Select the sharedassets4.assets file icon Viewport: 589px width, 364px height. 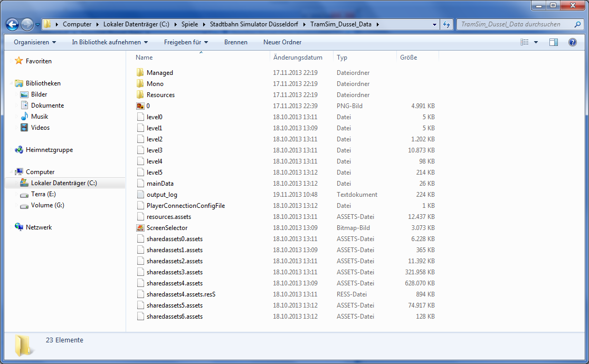pyautogui.click(x=140, y=283)
